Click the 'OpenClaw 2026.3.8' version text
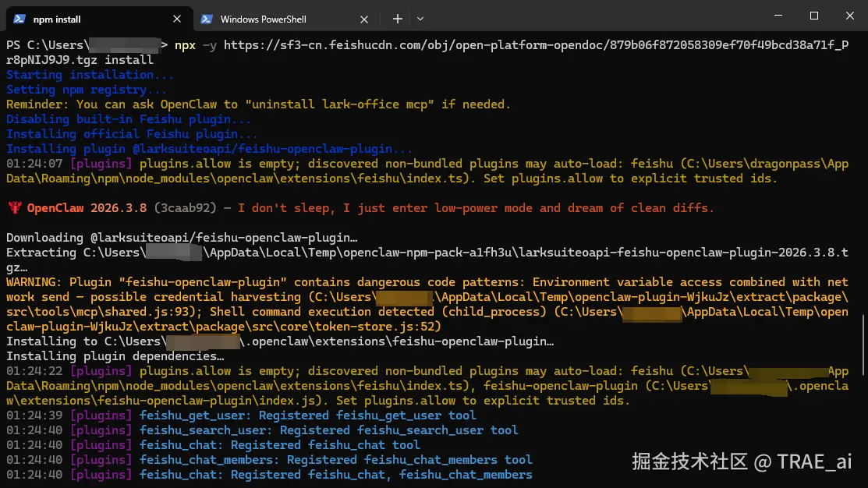Viewport: 868px width, 488px height. 87,208
